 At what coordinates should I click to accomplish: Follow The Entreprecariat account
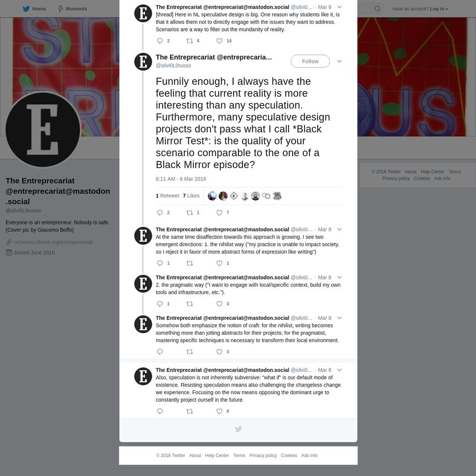(310, 61)
